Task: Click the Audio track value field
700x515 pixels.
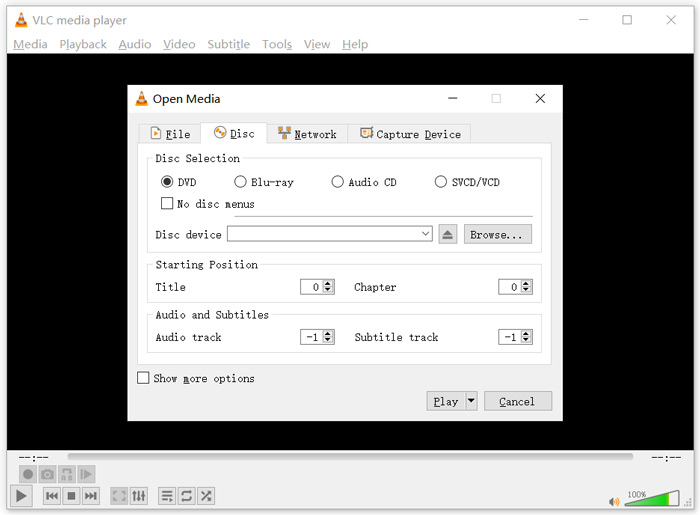Action: [312, 336]
